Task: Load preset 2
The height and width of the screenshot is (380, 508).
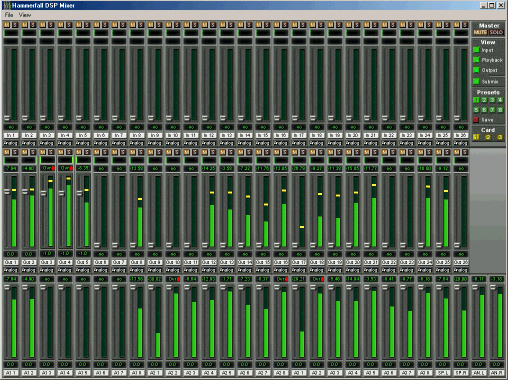Action: (484, 100)
